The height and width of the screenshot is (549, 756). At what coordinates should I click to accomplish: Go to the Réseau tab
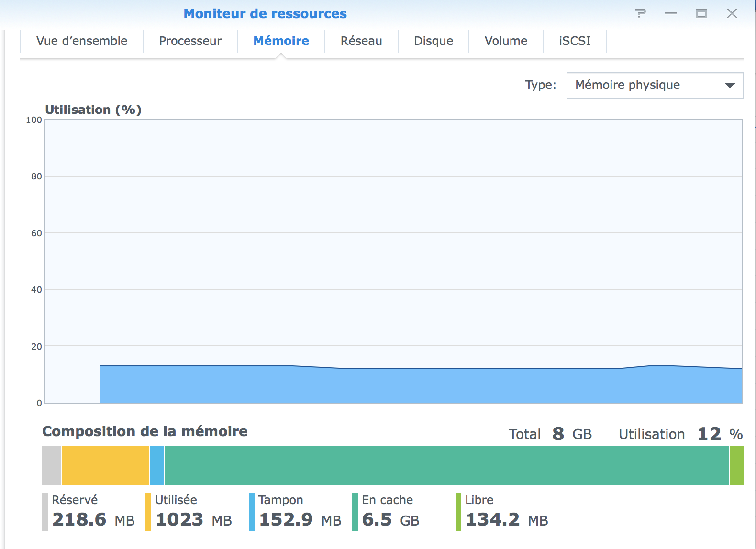point(361,41)
